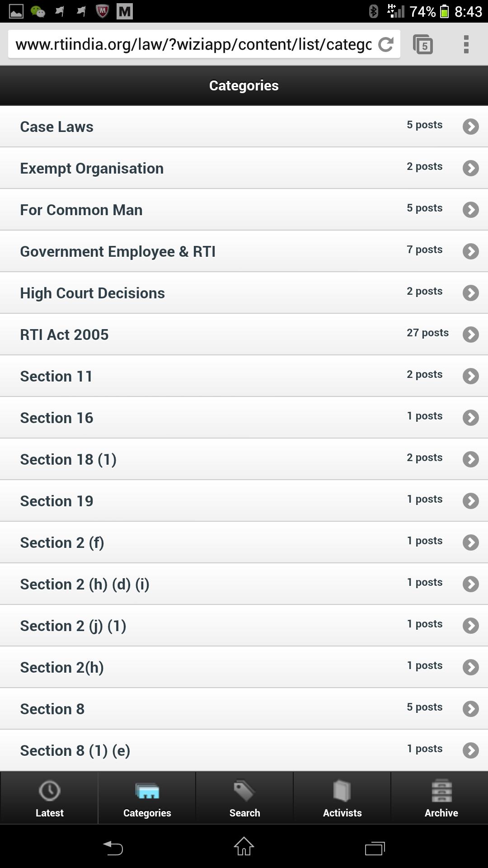Open Government Employee & RTI category
Image resolution: width=488 pixels, height=868 pixels.
pyautogui.click(x=117, y=251)
